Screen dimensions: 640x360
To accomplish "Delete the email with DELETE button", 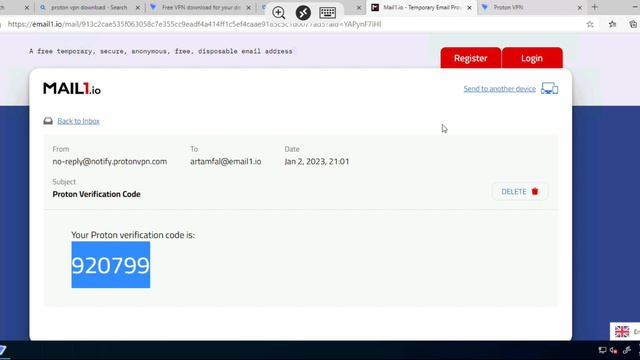I will [519, 191].
